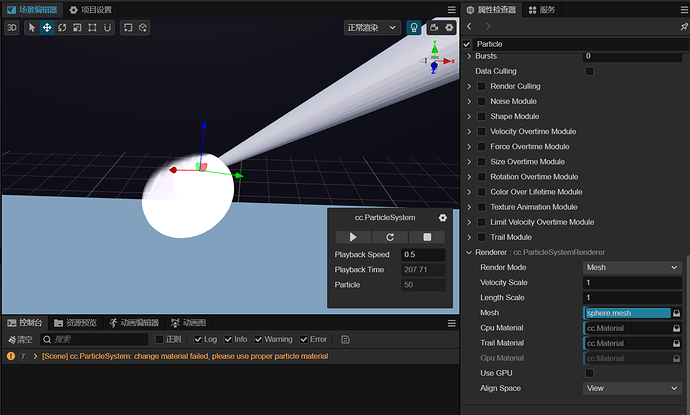Open the render mode dropdown in scene toolbar
Image resolution: width=690 pixels, height=415 pixels.
pos(372,28)
